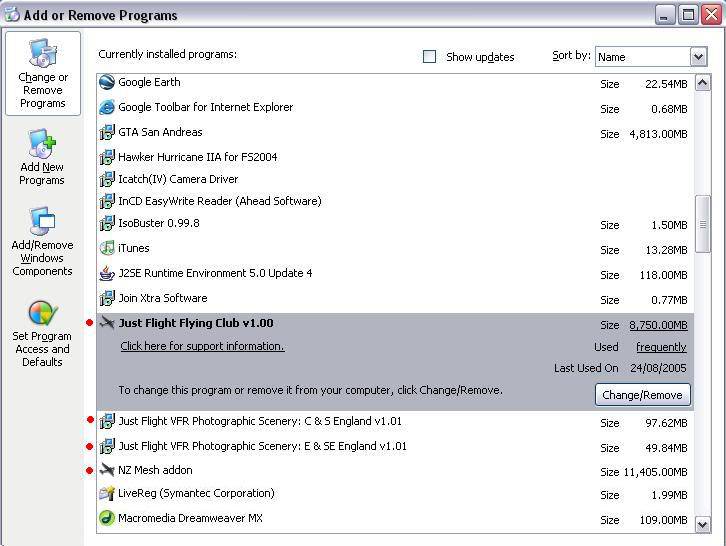Click the 4,813.00MB size value
The image size is (726, 546).
pyautogui.click(x=658, y=134)
